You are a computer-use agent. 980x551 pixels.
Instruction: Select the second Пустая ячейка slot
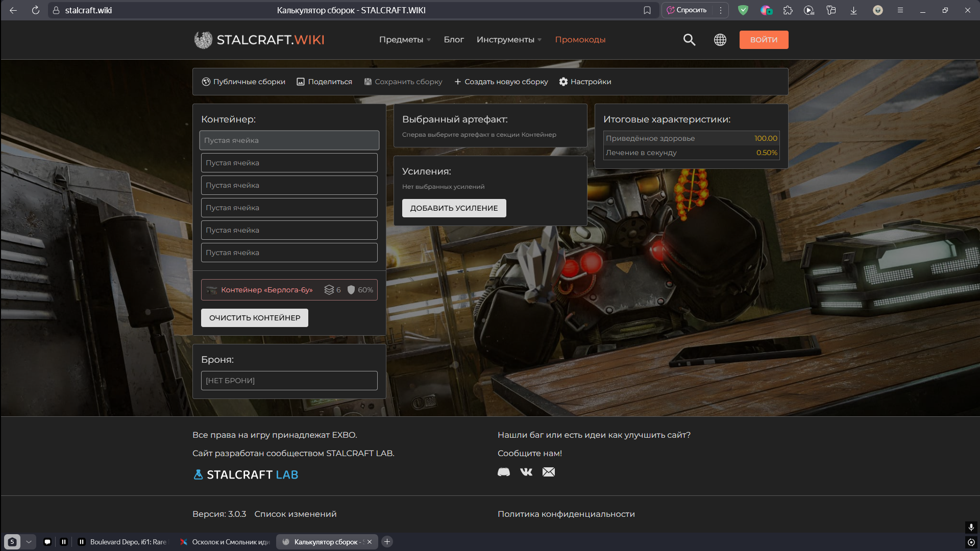click(289, 163)
